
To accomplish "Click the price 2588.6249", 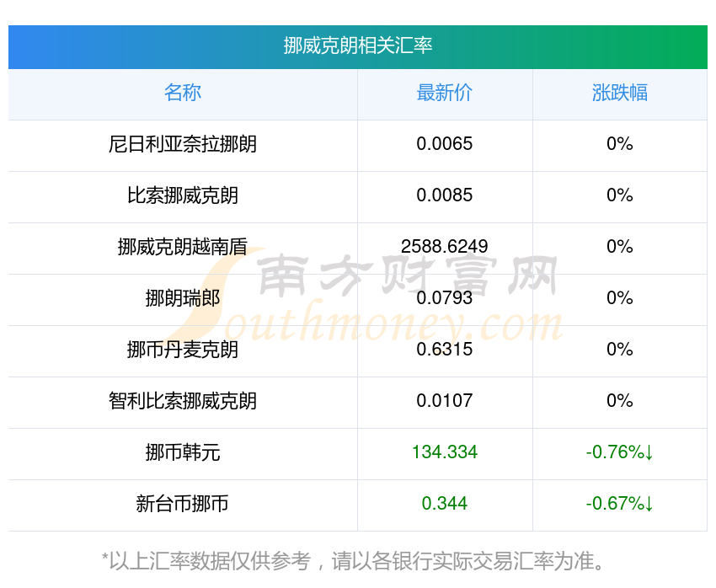I will pos(444,247).
